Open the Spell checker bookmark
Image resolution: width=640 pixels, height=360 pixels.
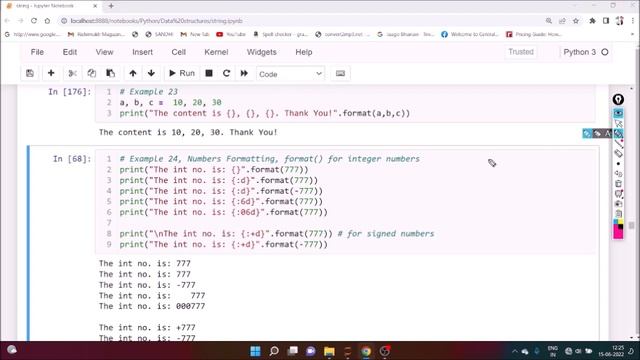tap(280, 34)
